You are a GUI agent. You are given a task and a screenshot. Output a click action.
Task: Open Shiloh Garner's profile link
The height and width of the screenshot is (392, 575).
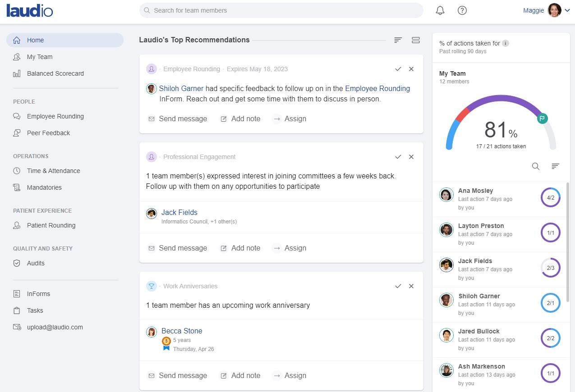pos(181,88)
